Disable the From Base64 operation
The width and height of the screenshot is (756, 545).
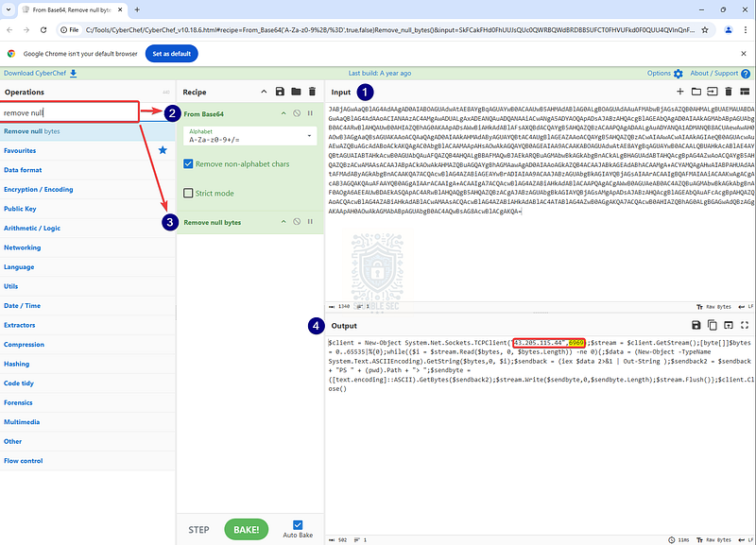297,113
